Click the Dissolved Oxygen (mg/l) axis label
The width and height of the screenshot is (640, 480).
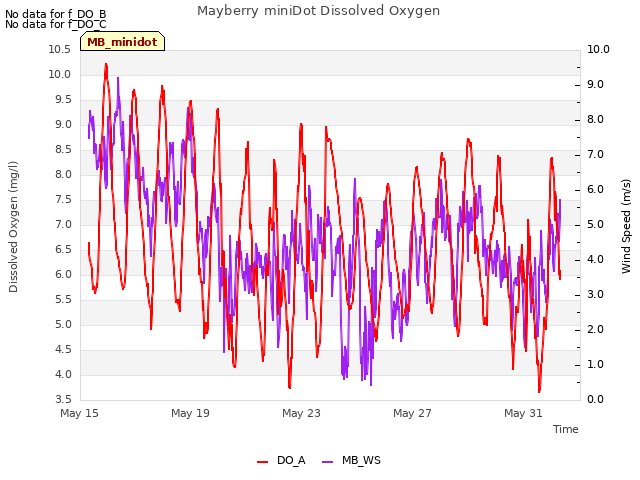pos(13,227)
